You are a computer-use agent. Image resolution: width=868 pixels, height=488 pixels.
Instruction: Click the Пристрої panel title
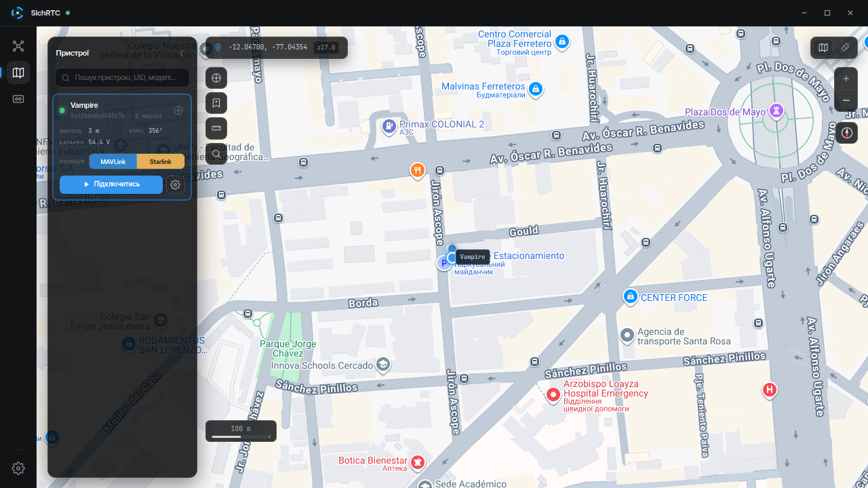(73, 54)
